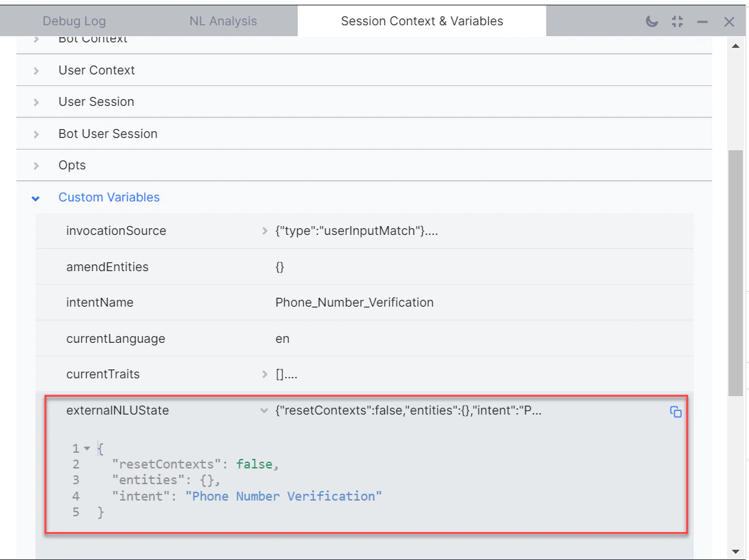The image size is (749, 560).
Task: Select the minimize icon in the title bar
Action: [x=703, y=21]
